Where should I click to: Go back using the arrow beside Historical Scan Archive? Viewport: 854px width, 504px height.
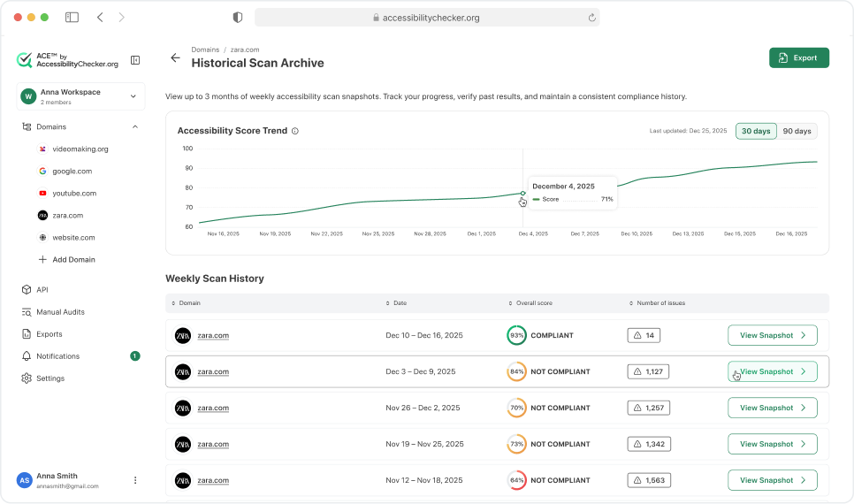pyautogui.click(x=175, y=57)
